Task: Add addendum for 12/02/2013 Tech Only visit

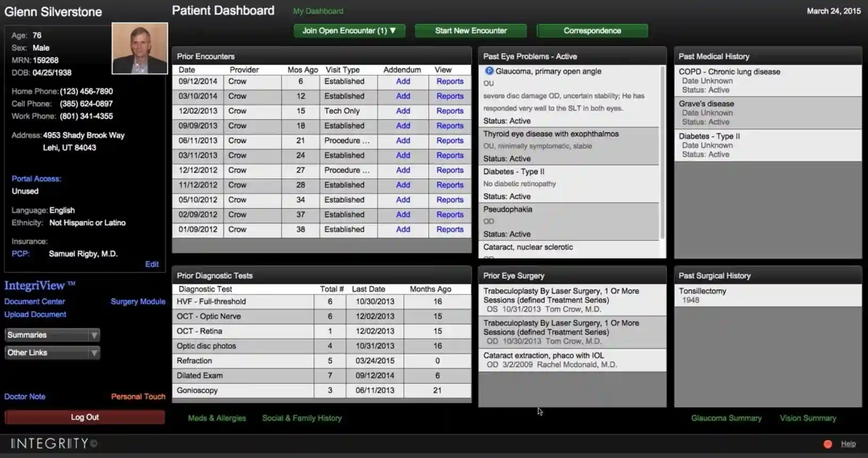Action: (x=403, y=111)
